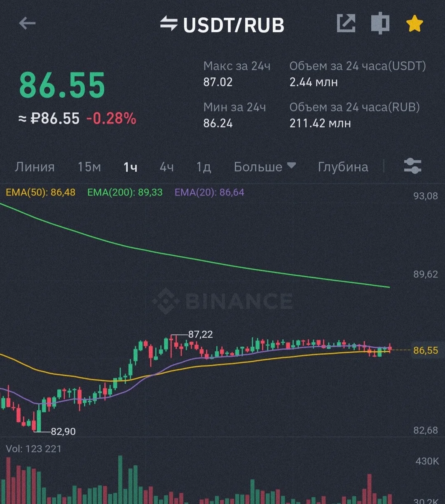The width and height of the screenshot is (445, 504).
Task: Tap the split-screen layout icon
Action: pos(380,24)
